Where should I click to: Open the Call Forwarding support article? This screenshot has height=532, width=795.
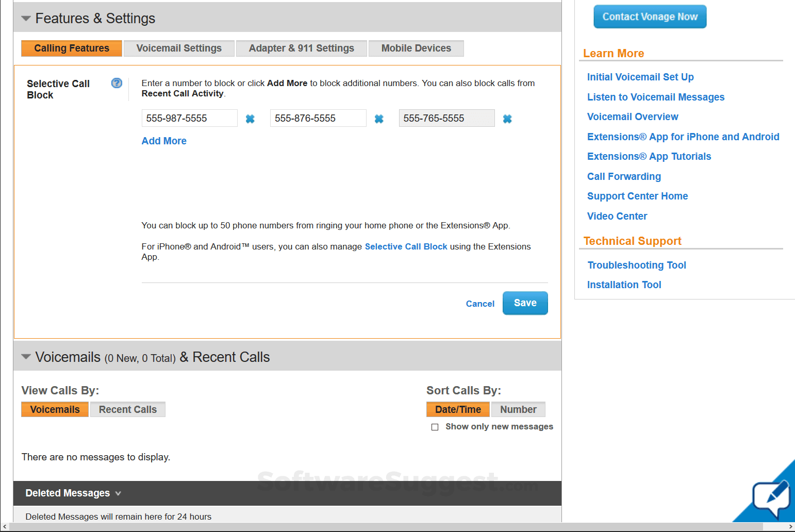pyautogui.click(x=624, y=176)
